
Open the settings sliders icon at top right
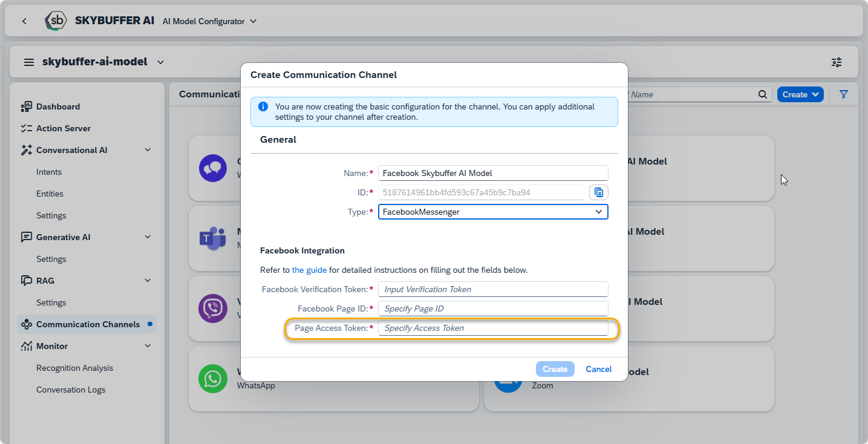pyautogui.click(x=837, y=62)
